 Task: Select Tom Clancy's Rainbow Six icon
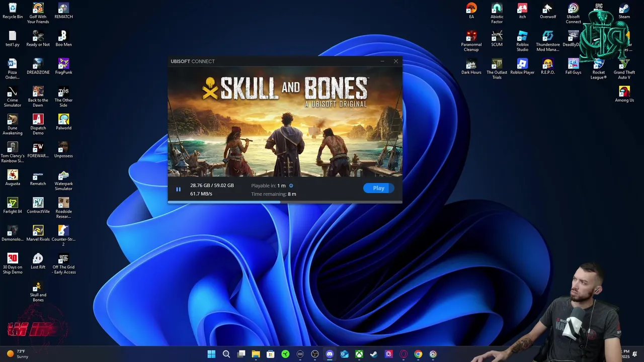pyautogui.click(x=13, y=152)
